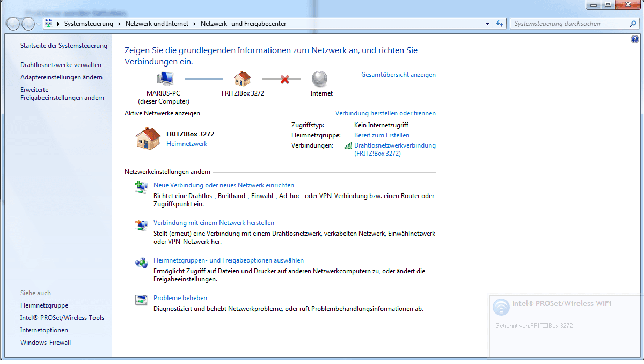Open Intel PROSet/Wireless Tools link
Image resolution: width=644 pixels, height=364 pixels.
pyautogui.click(x=62, y=318)
